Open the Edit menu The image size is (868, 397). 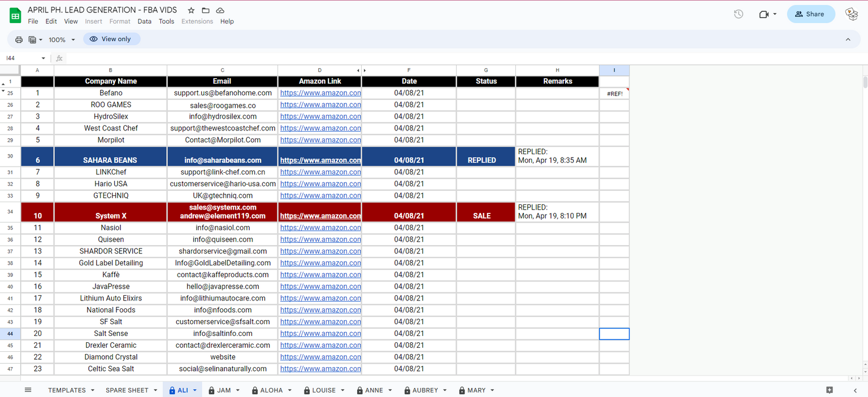point(51,21)
